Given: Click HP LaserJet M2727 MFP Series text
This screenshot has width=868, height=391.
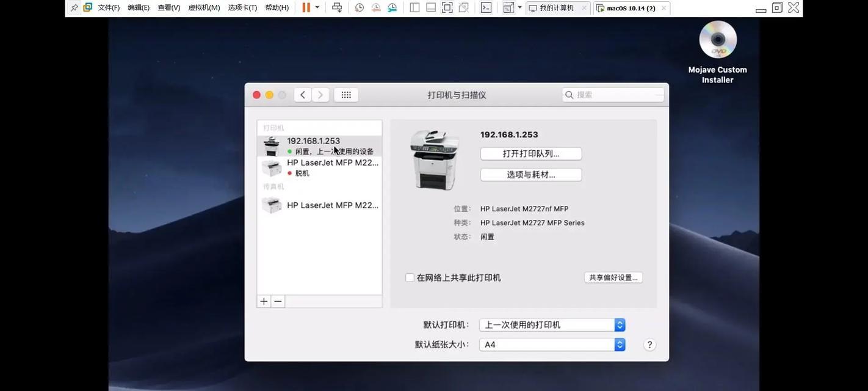Looking at the screenshot, I should pos(532,223).
